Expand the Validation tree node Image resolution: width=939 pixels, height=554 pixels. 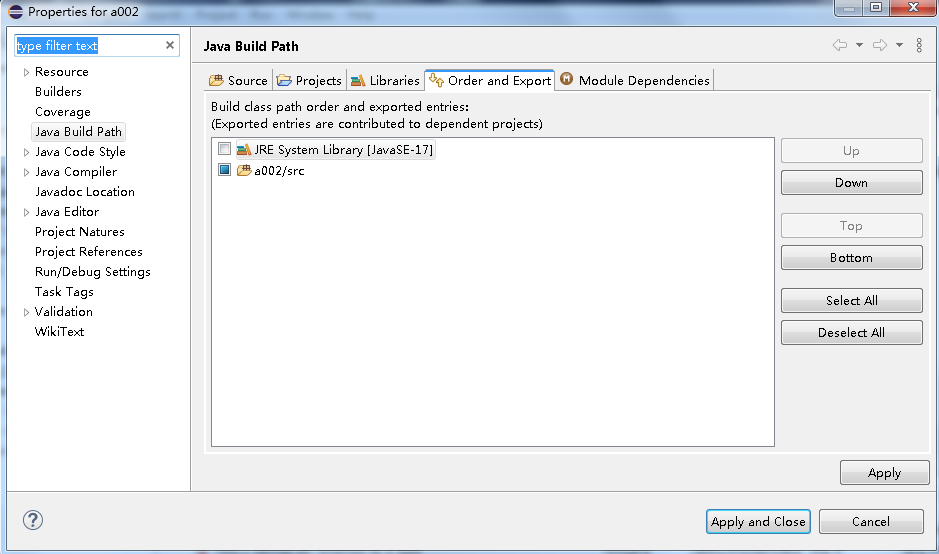tap(26, 313)
